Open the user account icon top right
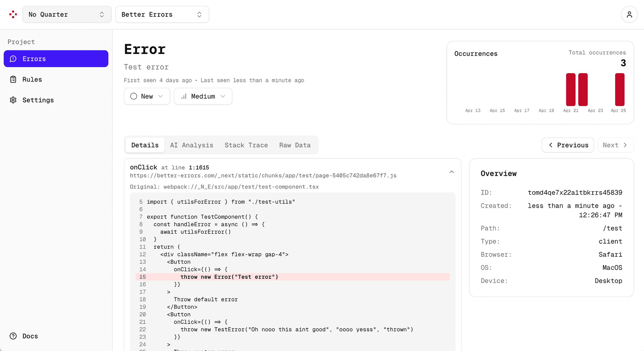 (630, 14)
